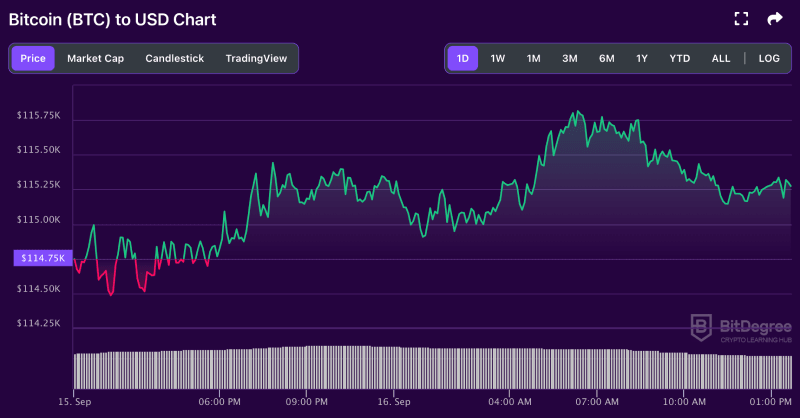Click the 15. Sep date label

(74, 402)
